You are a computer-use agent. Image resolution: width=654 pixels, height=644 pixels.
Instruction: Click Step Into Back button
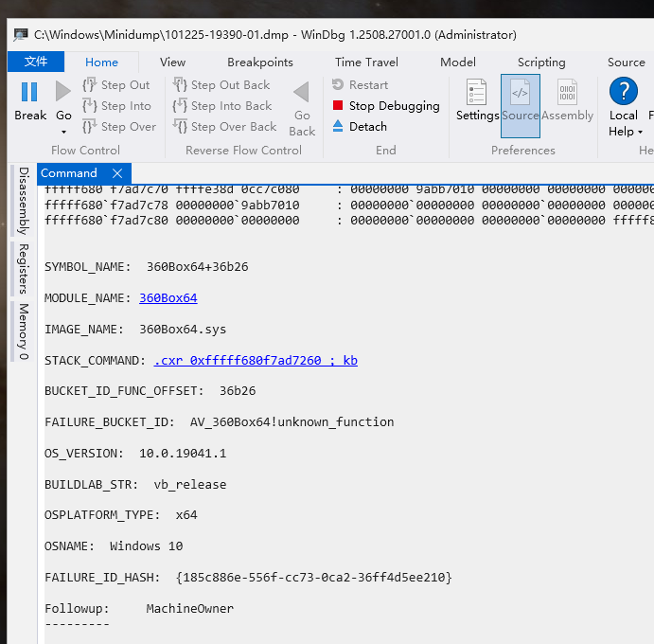222,106
